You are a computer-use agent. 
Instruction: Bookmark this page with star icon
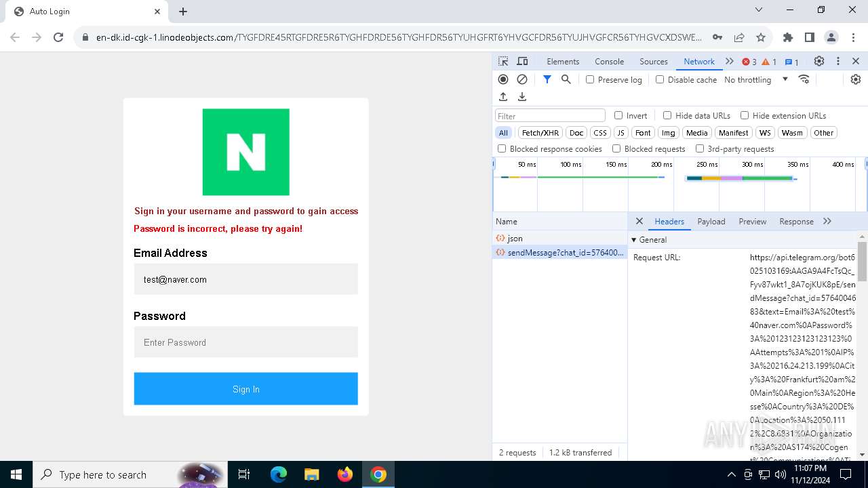point(761,37)
